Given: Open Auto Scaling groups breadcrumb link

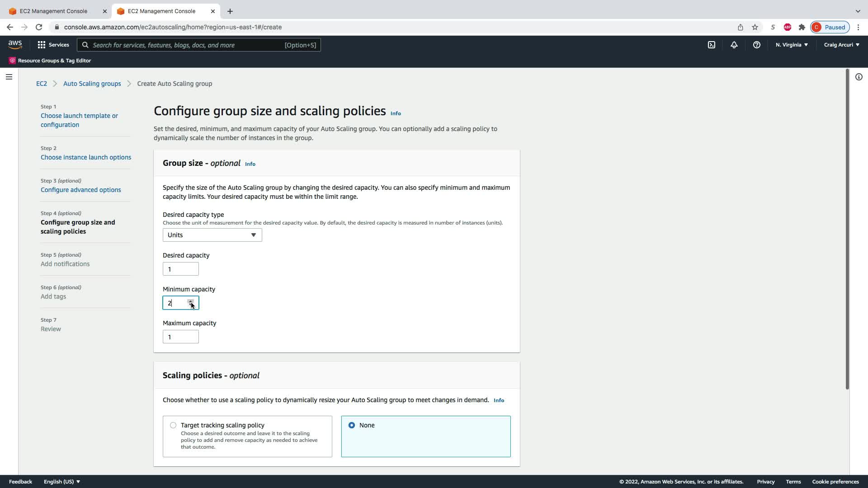Looking at the screenshot, I should (x=92, y=84).
